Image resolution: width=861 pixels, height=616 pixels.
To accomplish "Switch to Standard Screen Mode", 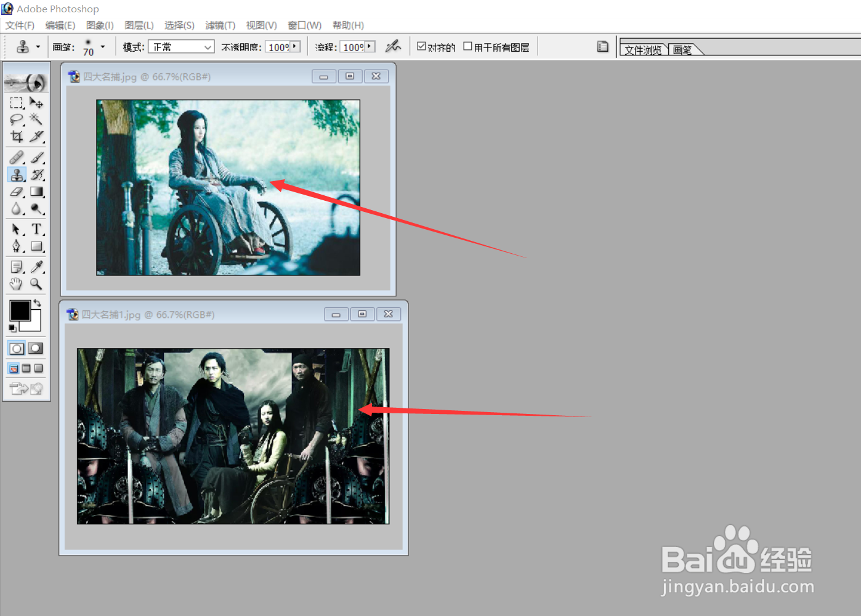I will pyautogui.click(x=14, y=368).
